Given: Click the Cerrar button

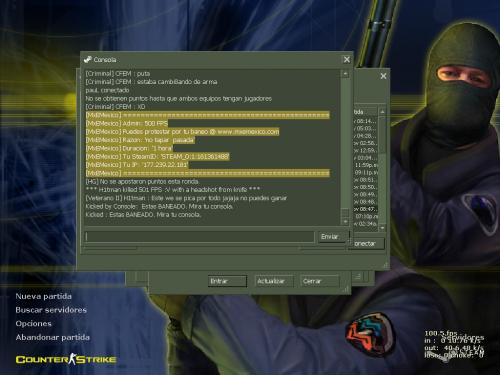Looking at the screenshot, I should (320, 281).
